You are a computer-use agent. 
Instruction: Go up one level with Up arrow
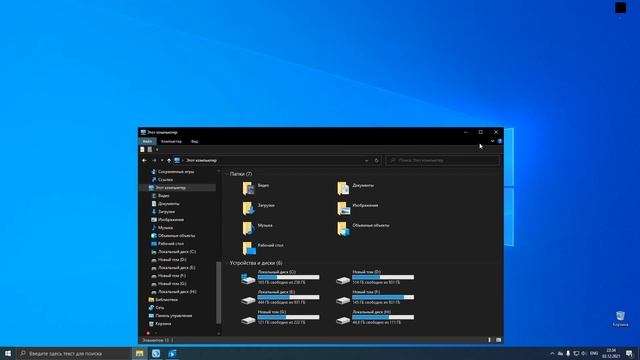point(169,160)
